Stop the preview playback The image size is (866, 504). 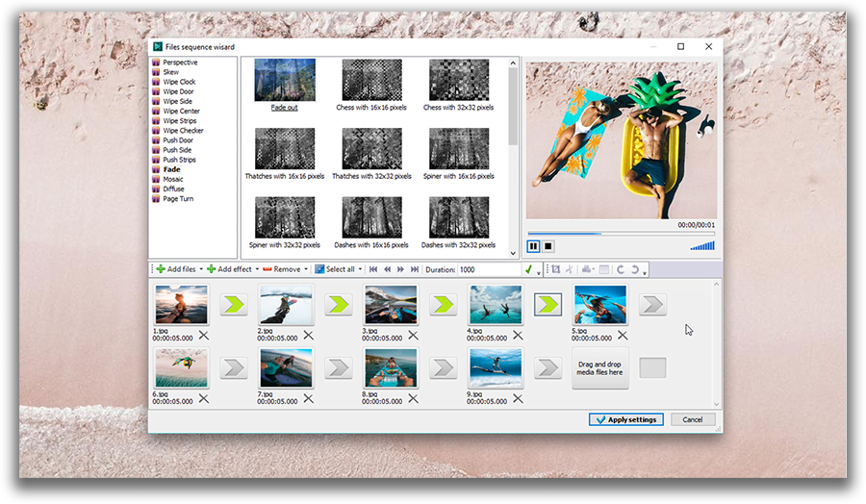548,246
